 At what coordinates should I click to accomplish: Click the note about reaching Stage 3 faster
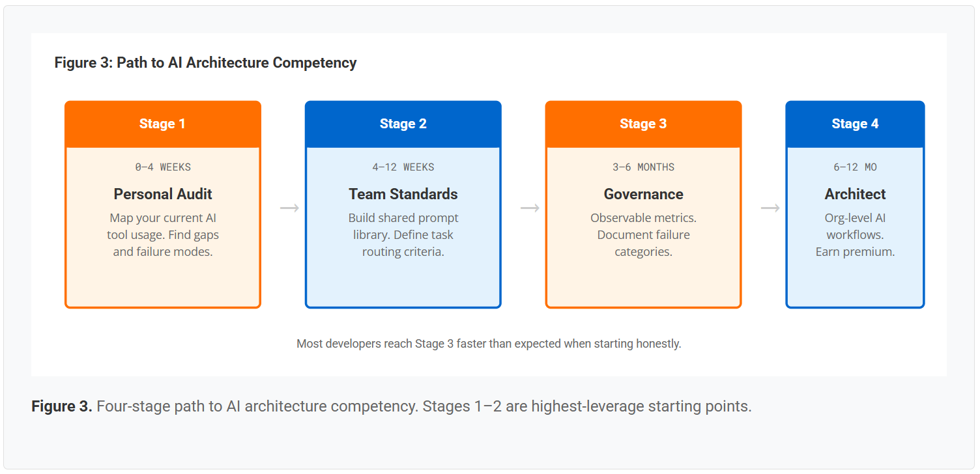tap(489, 343)
